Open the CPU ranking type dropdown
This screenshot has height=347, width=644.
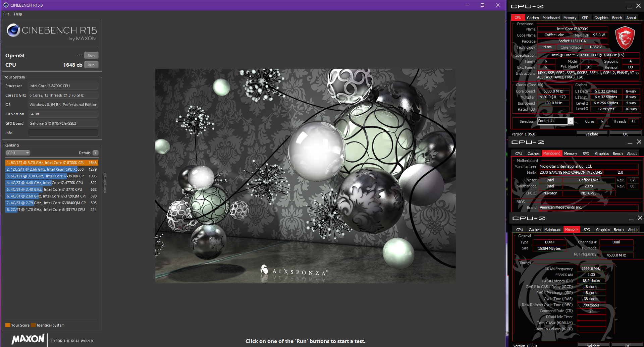(x=18, y=153)
